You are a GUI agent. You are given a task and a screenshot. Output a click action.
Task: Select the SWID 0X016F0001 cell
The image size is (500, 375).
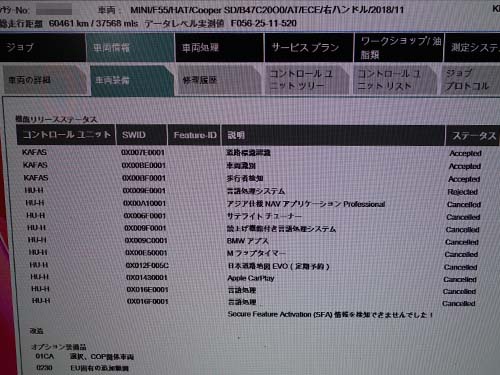(147, 301)
